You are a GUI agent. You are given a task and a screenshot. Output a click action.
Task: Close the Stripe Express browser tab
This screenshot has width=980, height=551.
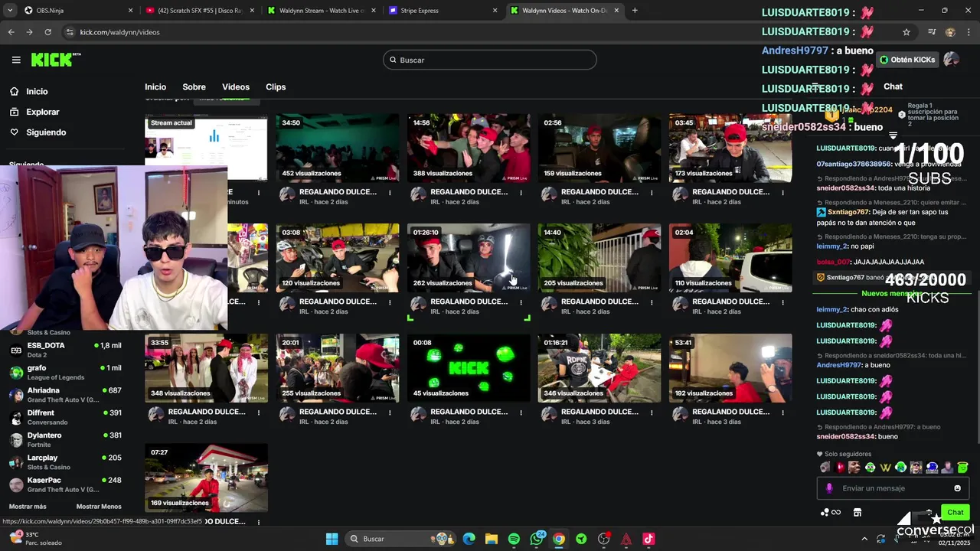[x=495, y=10]
